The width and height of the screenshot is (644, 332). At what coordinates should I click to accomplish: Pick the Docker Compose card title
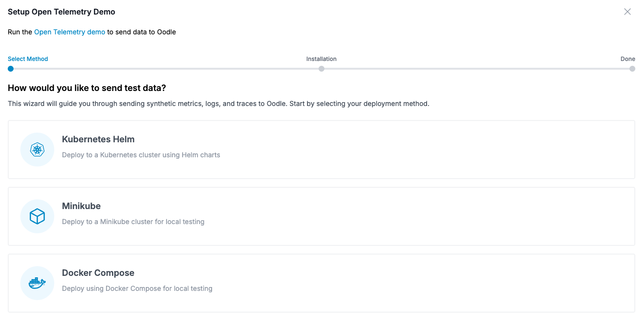click(x=98, y=273)
